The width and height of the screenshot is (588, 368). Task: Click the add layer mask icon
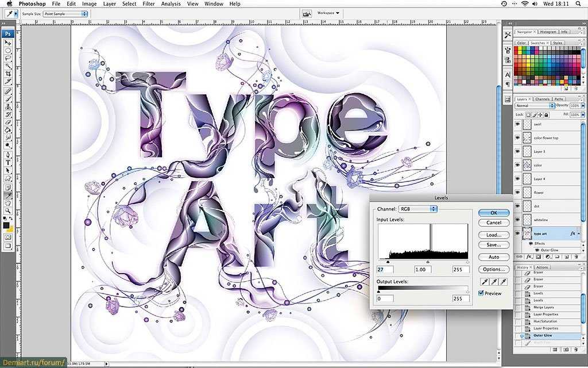tap(539, 257)
